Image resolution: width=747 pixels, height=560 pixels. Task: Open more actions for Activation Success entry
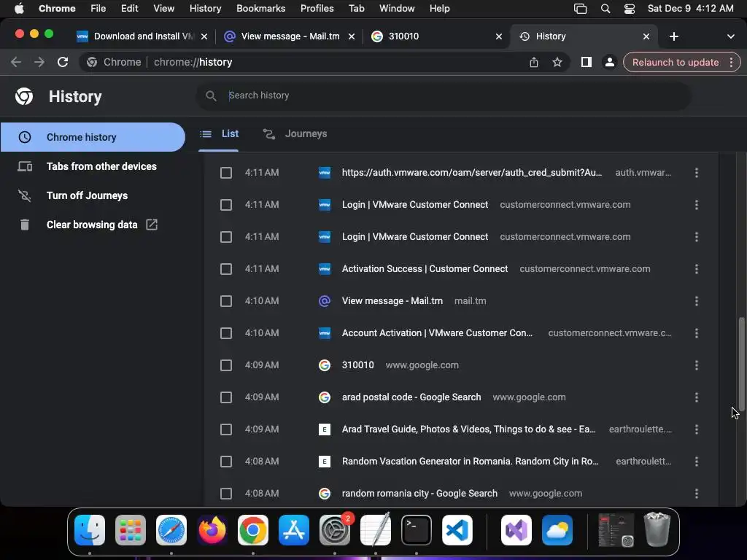(697, 269)
